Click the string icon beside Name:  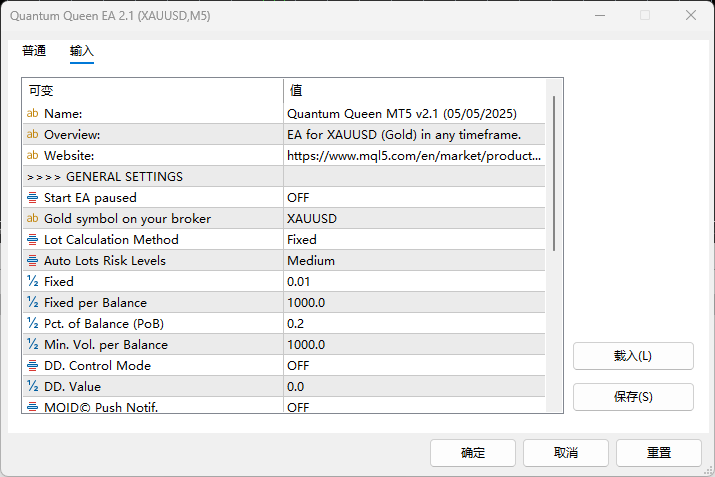(32, 113)
